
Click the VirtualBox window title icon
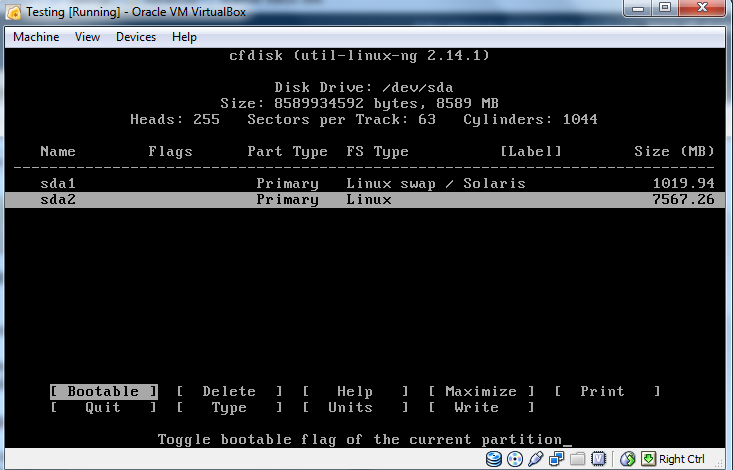[x=14, y=12]
